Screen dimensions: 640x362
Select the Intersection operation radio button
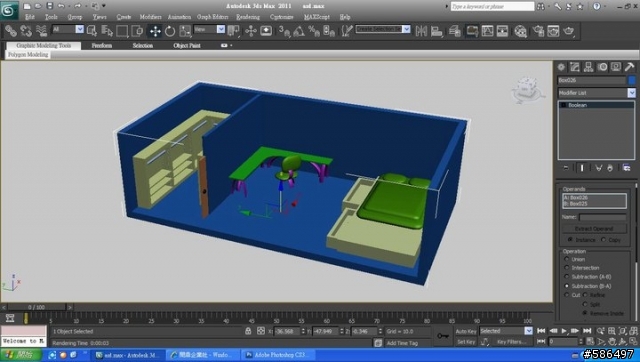click(x=567, y=268)
